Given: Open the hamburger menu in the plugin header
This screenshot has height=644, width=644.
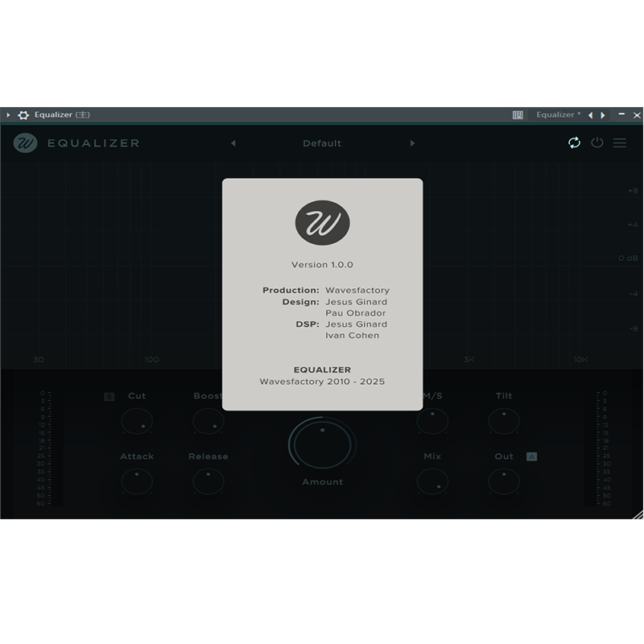Looking at the screenshot, I should point(620,142).
